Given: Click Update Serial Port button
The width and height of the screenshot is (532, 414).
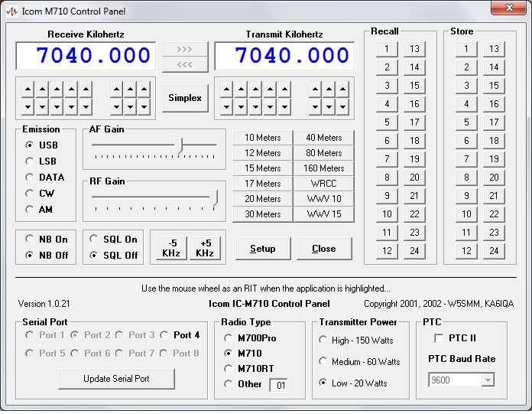Looking at the screenshot, I should (x=116, y=379).
